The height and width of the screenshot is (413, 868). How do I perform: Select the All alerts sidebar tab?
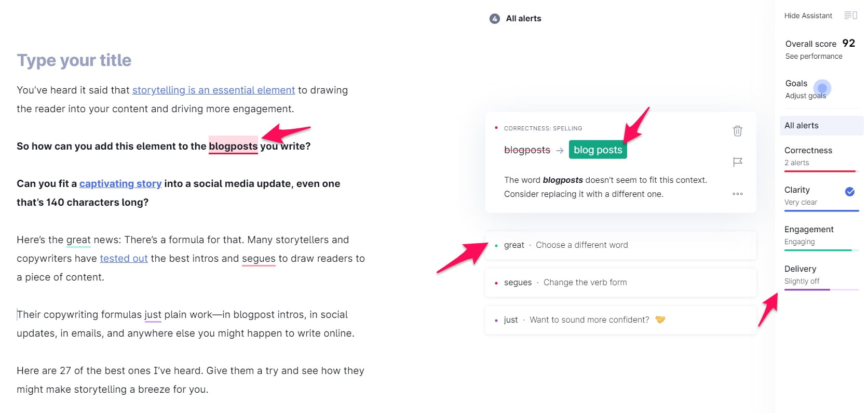[821, 126]
